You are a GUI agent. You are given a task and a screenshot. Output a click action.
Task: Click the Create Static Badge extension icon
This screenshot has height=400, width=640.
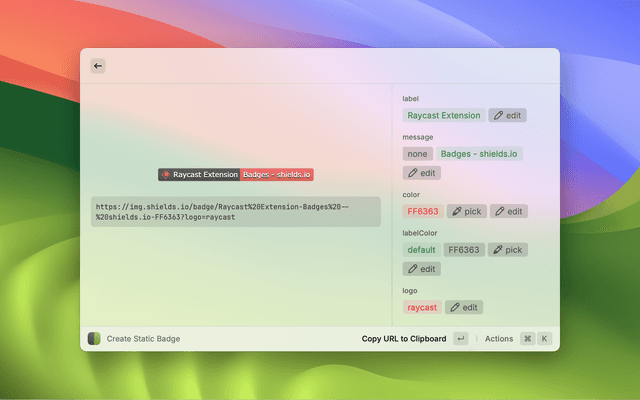94,339
